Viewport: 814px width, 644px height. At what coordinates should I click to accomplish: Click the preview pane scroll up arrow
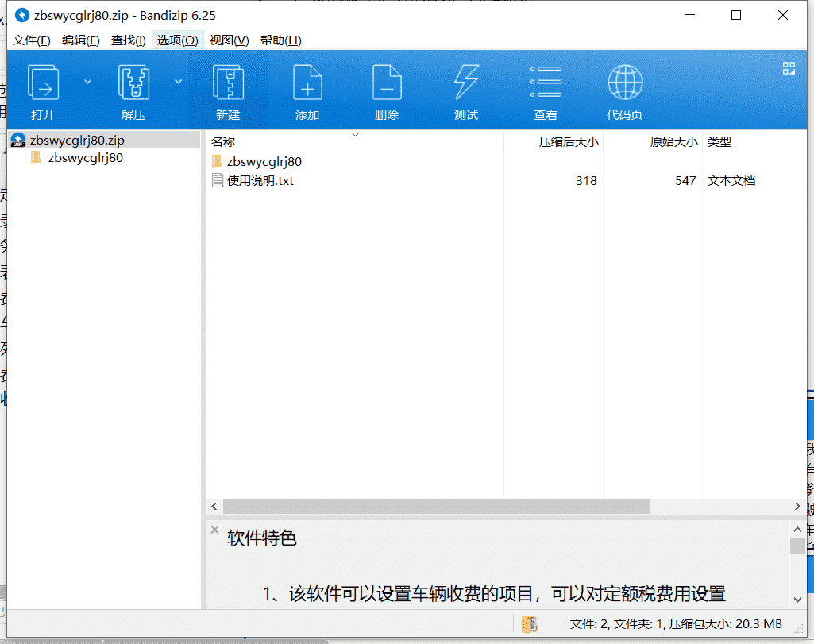tap(797, 530)
